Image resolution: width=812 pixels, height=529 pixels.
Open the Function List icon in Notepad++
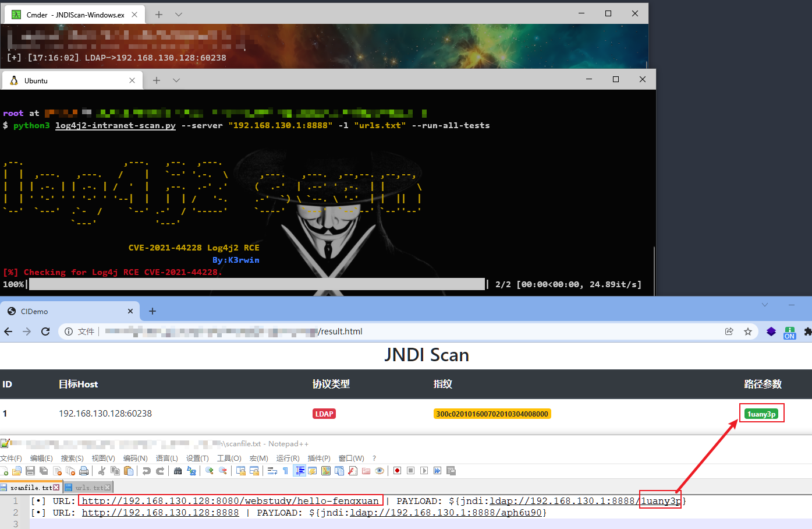coord(353,471)
